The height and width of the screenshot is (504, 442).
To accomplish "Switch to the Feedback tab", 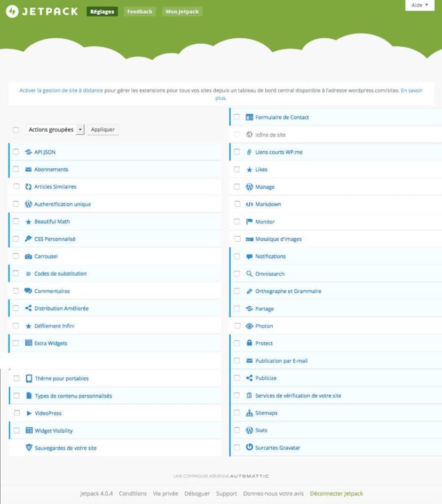I will pos(140,12).
